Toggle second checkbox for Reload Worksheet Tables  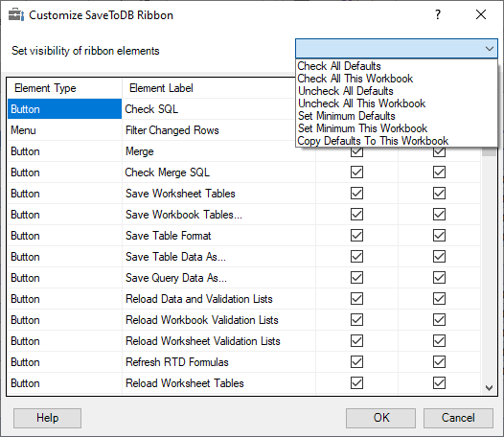[x=439, y=383]
